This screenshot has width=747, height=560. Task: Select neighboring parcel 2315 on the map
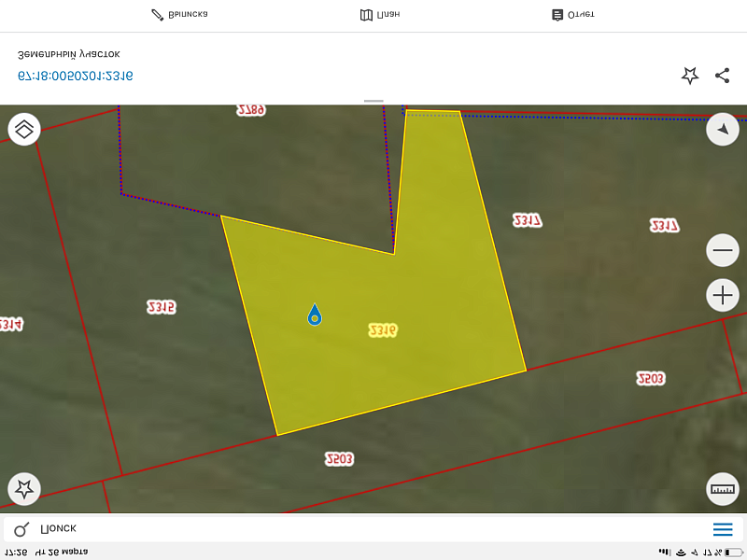click(x=161, y=307)
